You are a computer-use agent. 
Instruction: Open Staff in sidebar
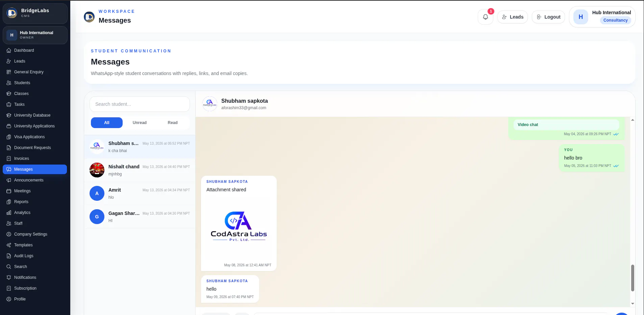35,223
